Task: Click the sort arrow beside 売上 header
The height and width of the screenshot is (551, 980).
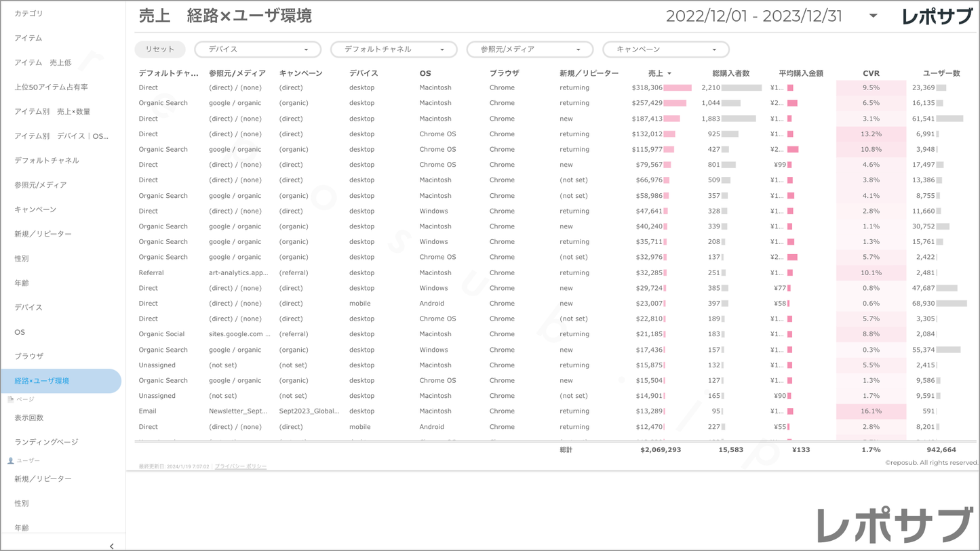Action: coord(669,74)
